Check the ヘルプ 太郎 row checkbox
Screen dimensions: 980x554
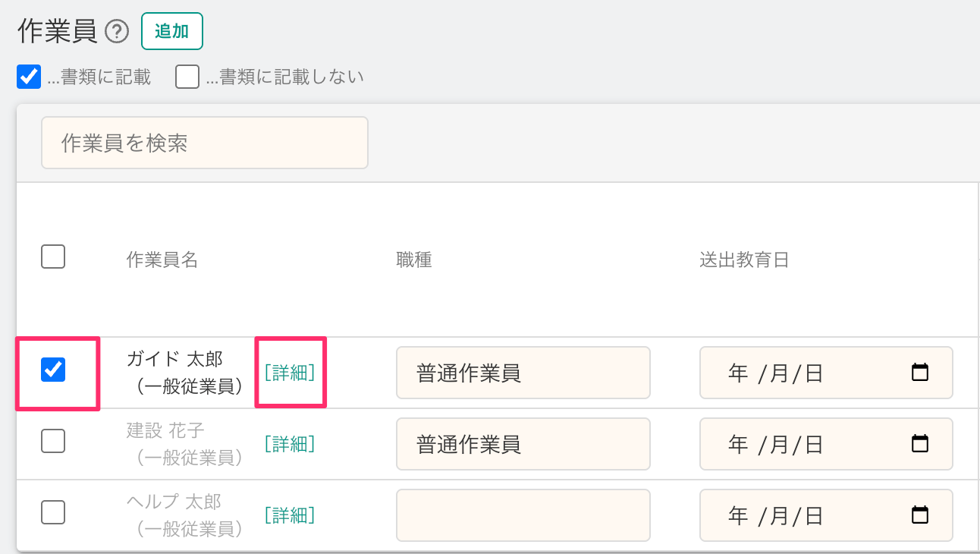(53, 513)
